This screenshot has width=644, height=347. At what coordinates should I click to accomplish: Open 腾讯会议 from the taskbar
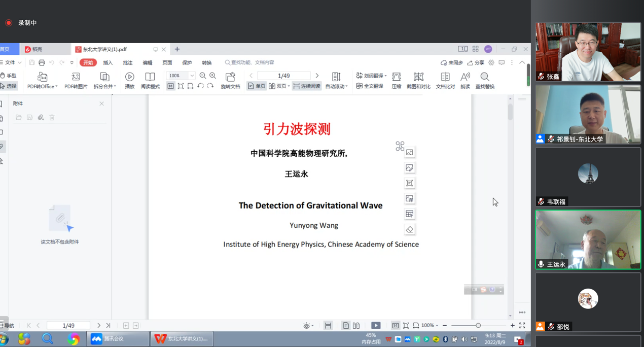click(x=118, y=339)
